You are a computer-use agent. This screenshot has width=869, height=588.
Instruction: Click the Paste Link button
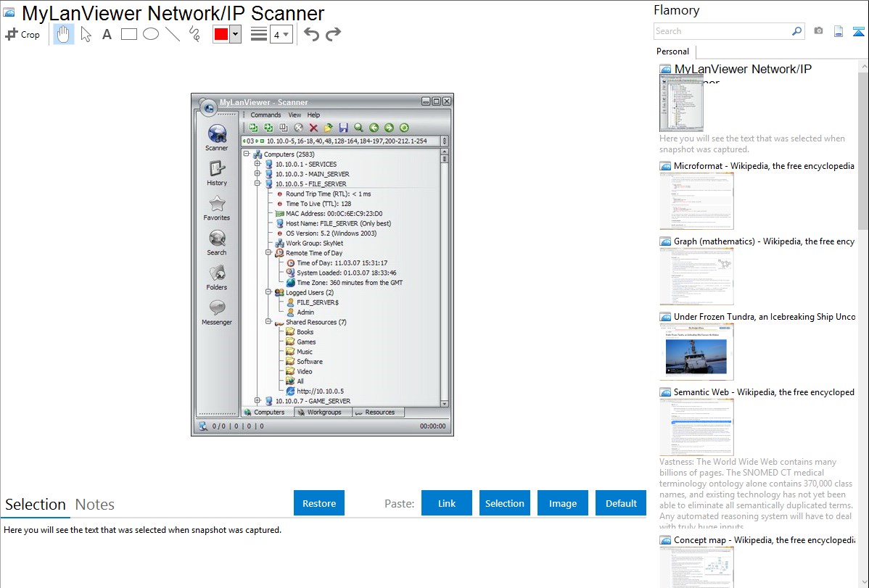[x=447, y=503]
